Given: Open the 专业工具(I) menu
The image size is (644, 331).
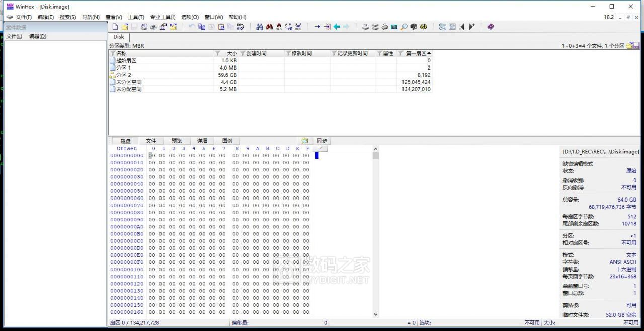Looking at the screenshot, I should pyautogui.click(x=163, y=17).
